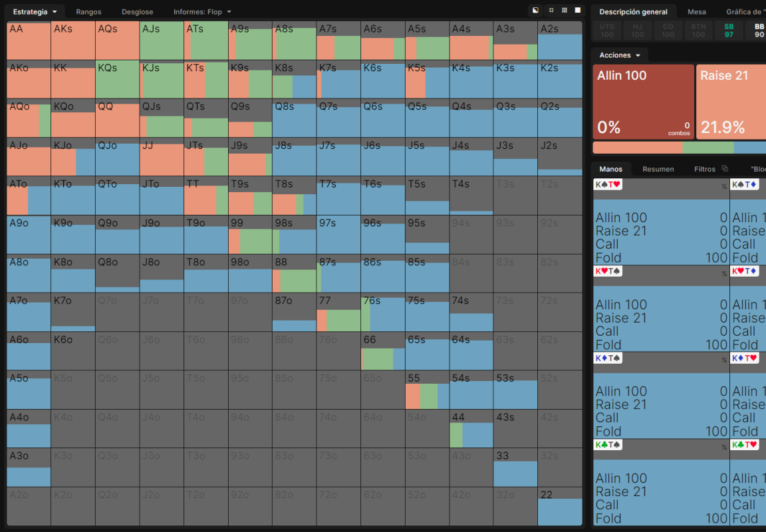Select the SB 97 position toggle

[x=729, y=31]
